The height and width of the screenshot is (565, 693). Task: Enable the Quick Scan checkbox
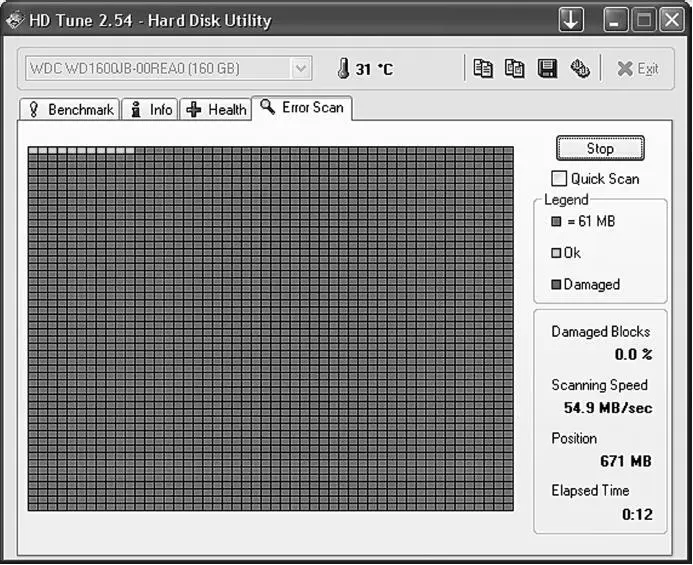click(559, 179)
